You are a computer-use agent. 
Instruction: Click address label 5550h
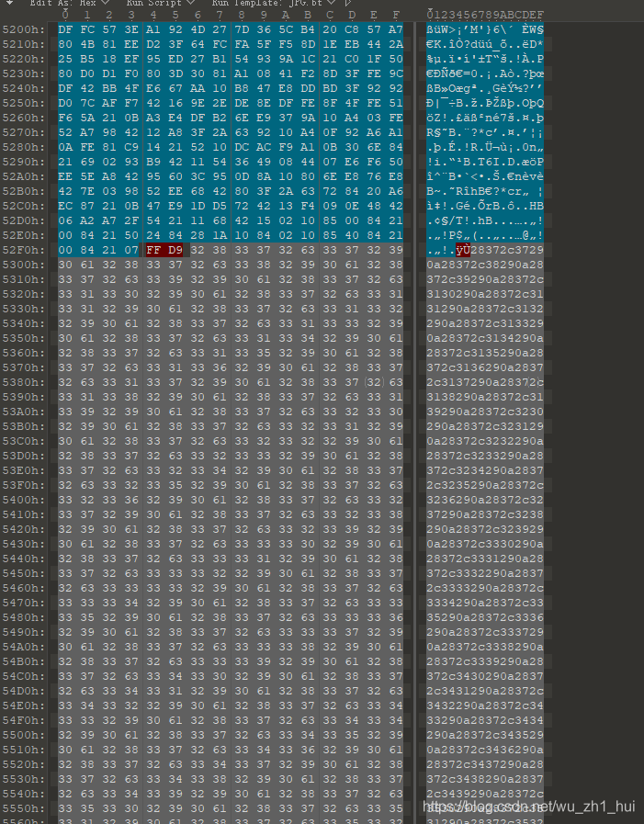tap(24, 809)
